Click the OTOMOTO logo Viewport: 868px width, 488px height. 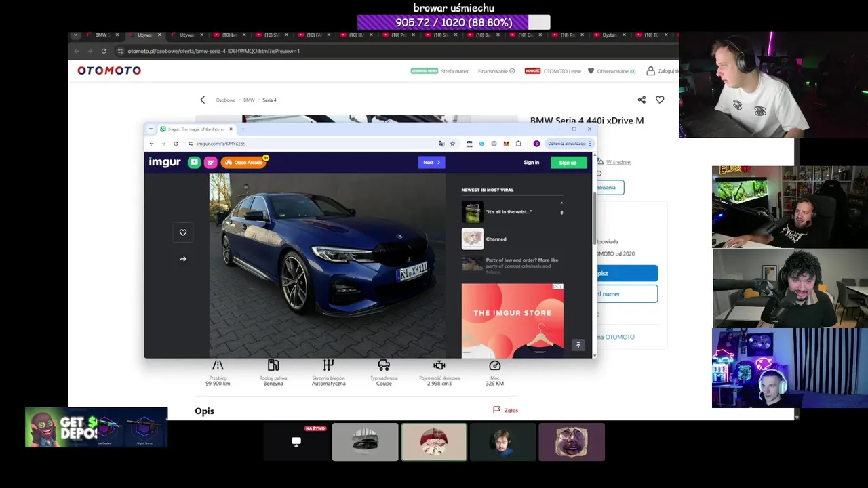[x=109, y=70]
